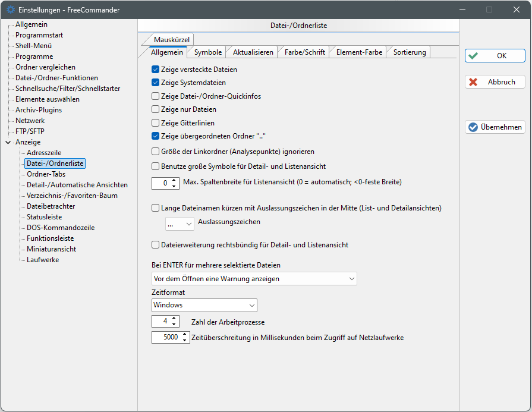
Task: Select Statusleiste tree item
Action: point(44,217)
